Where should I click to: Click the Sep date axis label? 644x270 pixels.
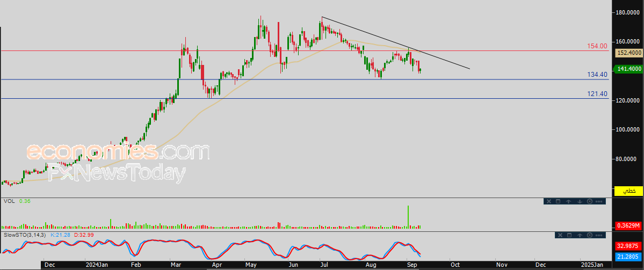pyautogui.click(x=411, y=265)
